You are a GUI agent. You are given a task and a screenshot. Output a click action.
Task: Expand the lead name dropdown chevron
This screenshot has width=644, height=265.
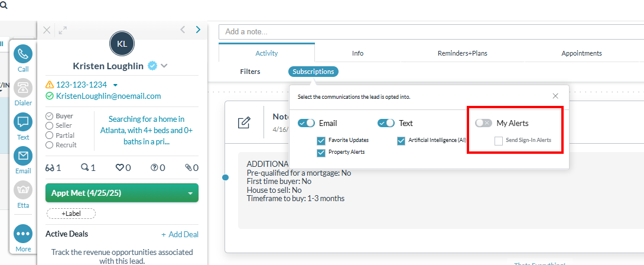pyautogui.click(x=164, y=66)
